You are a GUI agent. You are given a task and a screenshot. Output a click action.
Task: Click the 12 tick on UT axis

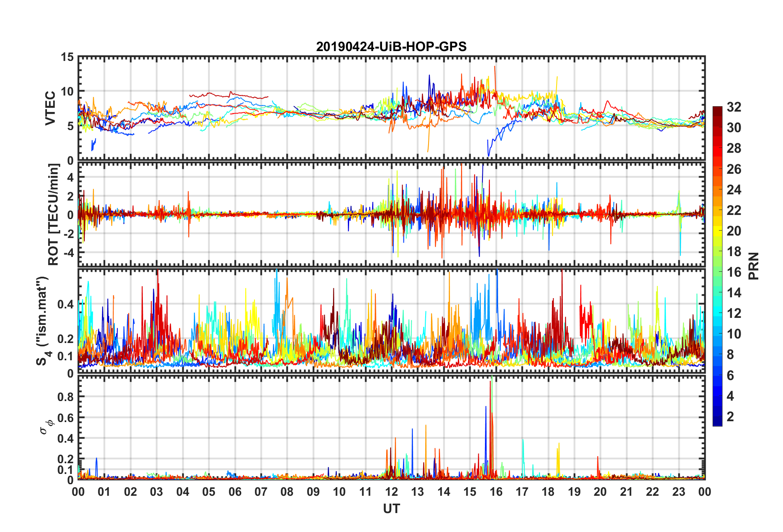tap(391, 492)
